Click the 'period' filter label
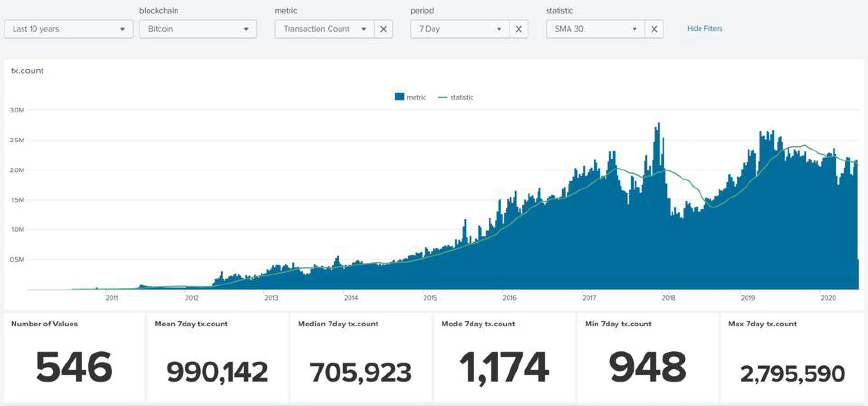 pos(422,10)
